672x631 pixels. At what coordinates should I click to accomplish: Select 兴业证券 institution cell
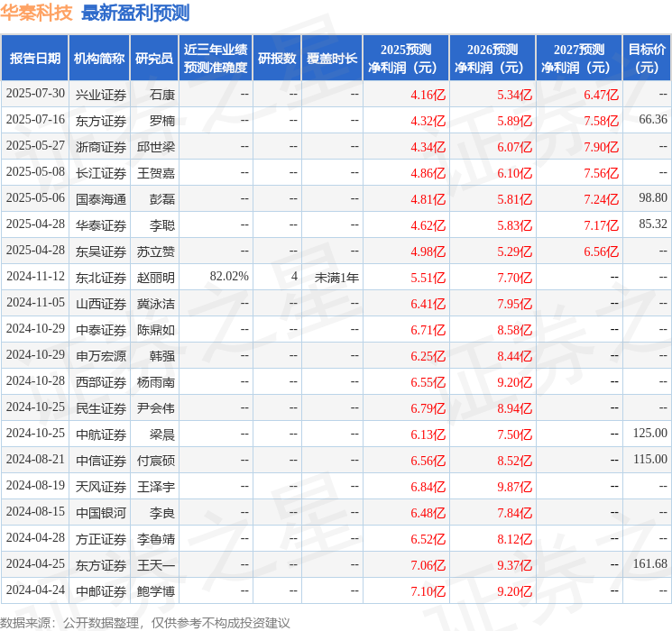(101, 95)
